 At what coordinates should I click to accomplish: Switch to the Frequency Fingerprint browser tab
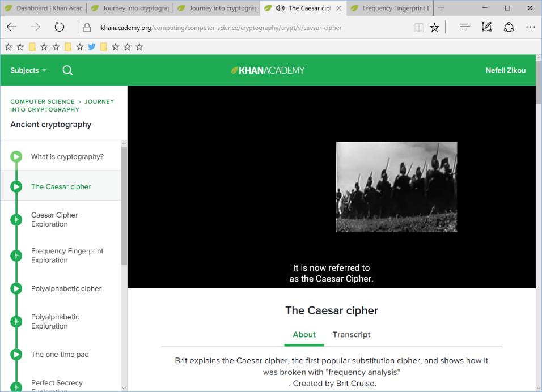[391, 8]
